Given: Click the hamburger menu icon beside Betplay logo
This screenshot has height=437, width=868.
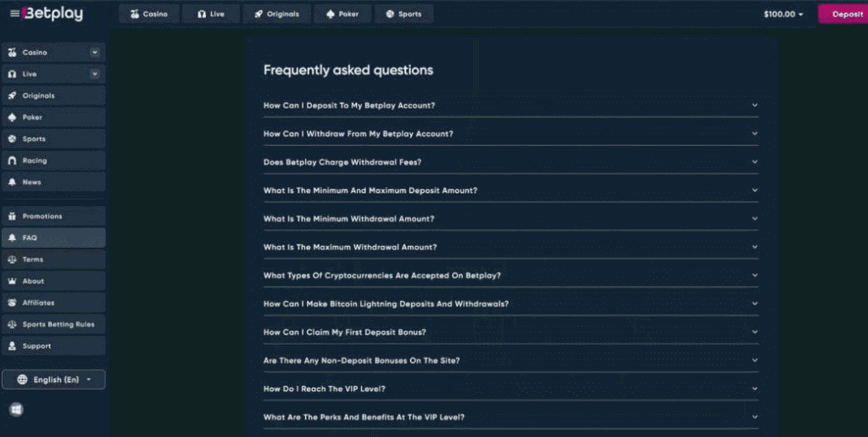Looking at the screenshot, I should [x=14, y=14].
